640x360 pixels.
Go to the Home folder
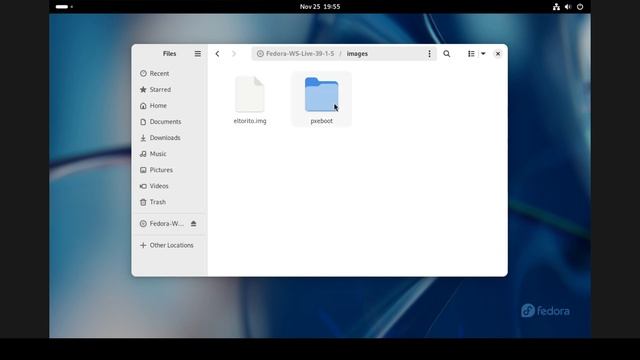tap(169, 105)
